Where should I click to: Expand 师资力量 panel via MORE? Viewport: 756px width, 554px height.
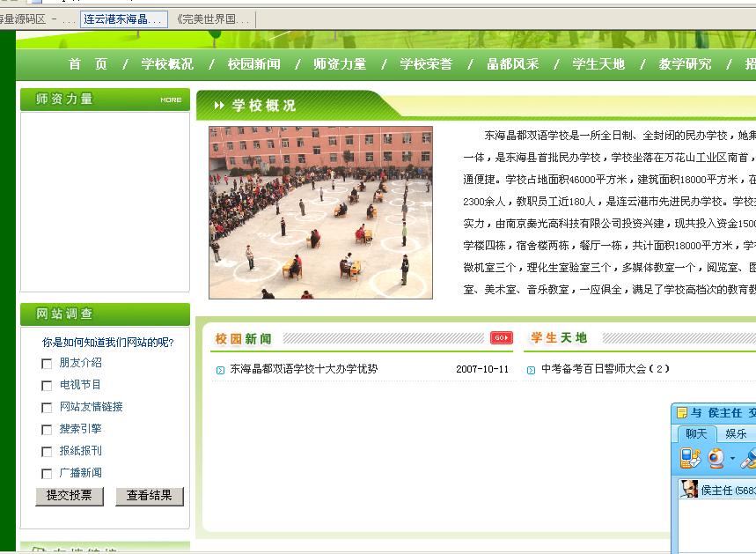(x=171, y=100)
